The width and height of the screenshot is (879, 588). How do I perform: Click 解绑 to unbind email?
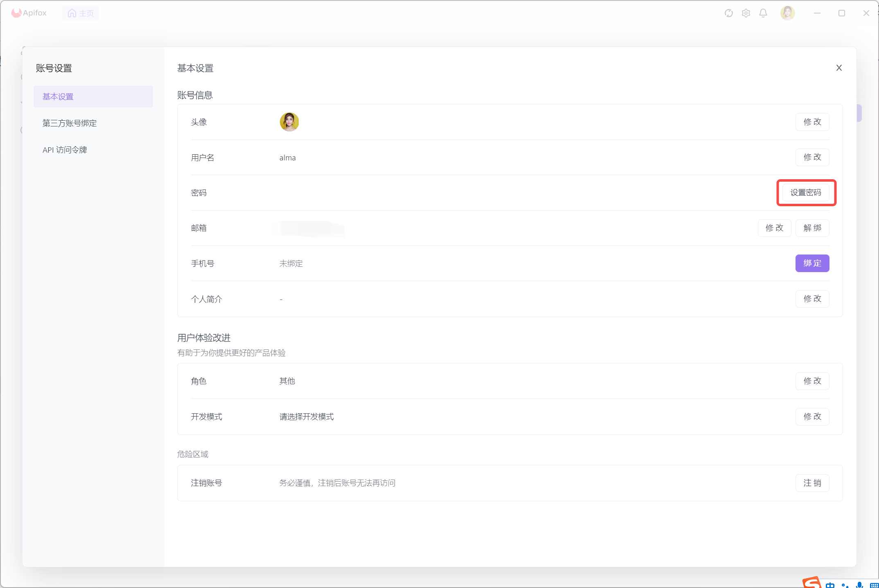(x=812, y=228)
